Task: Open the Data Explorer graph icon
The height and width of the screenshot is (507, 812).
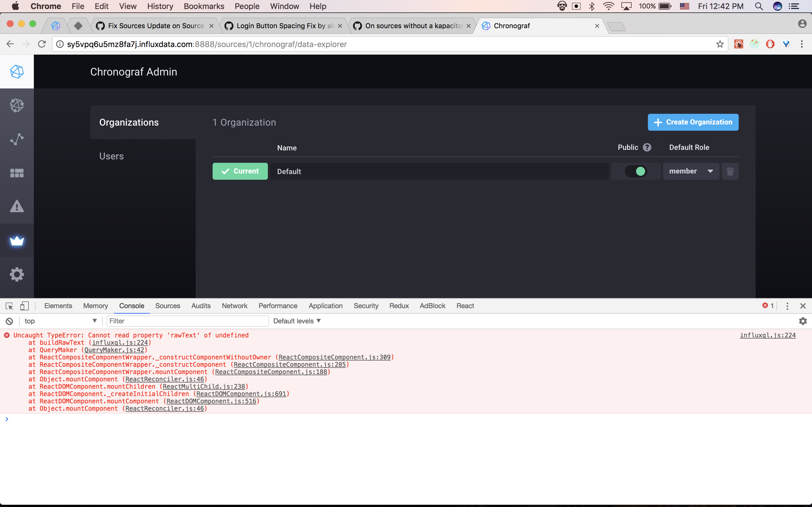Action: coord(17,139)
